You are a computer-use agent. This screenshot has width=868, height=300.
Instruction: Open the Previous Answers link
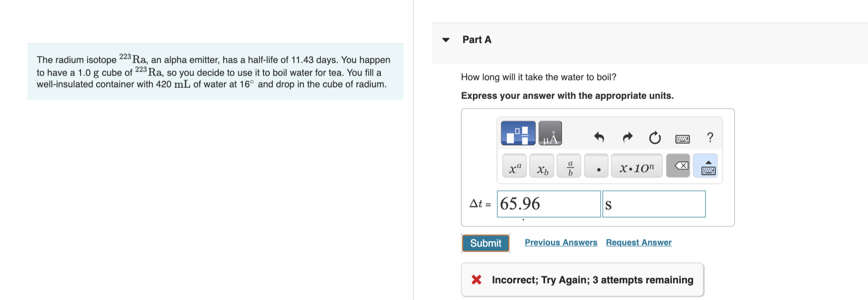(561, 242)
